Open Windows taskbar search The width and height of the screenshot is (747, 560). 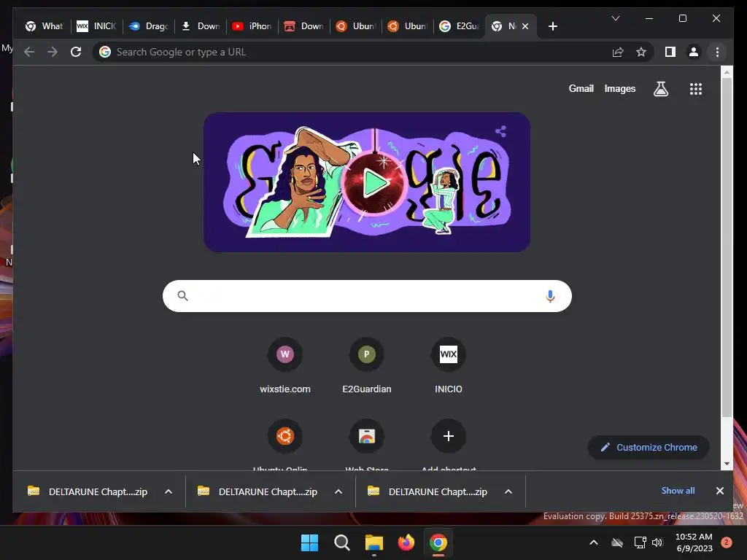[342, 542]
